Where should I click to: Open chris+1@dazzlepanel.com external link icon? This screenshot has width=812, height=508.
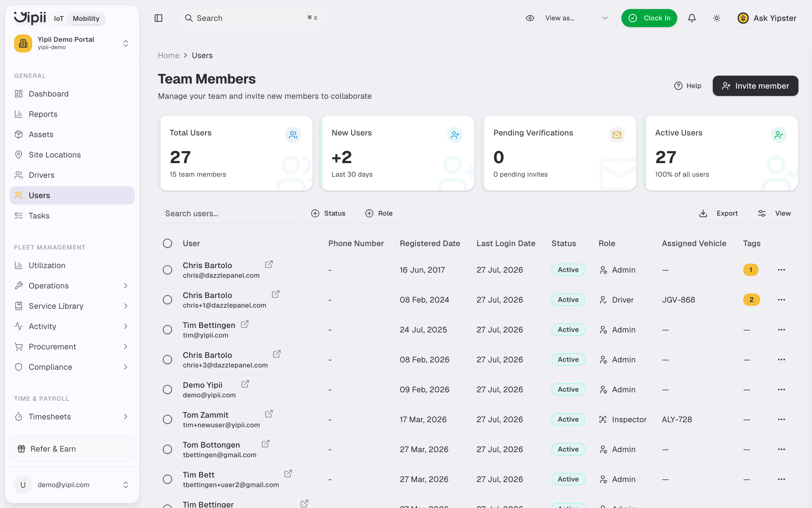(x=275, y=294)
